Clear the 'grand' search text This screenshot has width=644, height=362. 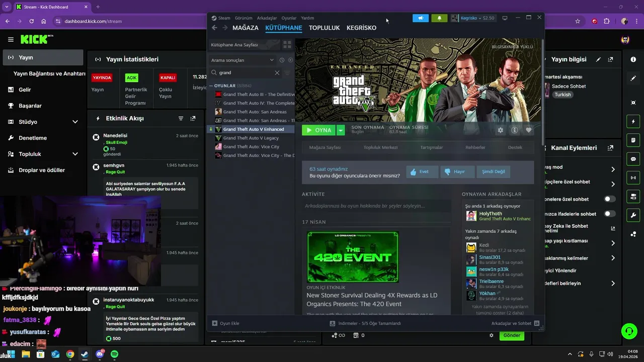277,72
